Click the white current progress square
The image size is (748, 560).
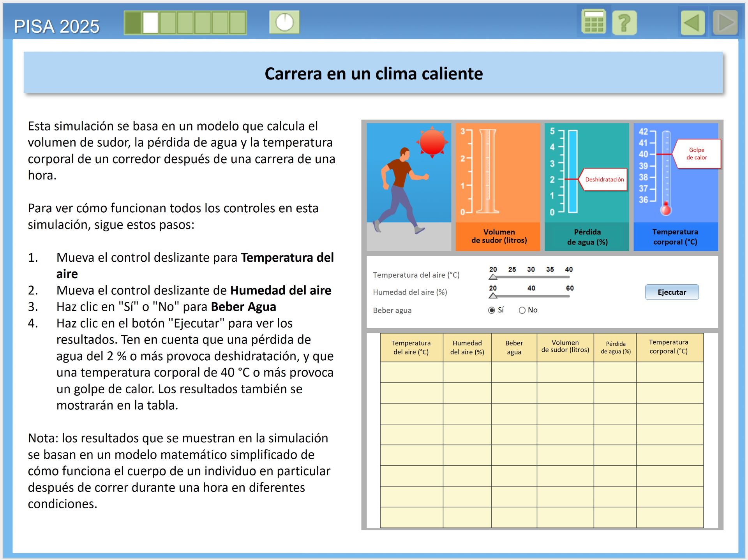coord(150,23)
